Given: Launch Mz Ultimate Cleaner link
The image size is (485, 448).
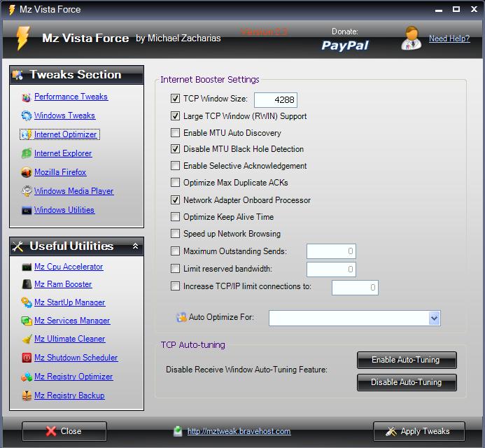Looking at the screenshot, I should click(x=70, y=339).
